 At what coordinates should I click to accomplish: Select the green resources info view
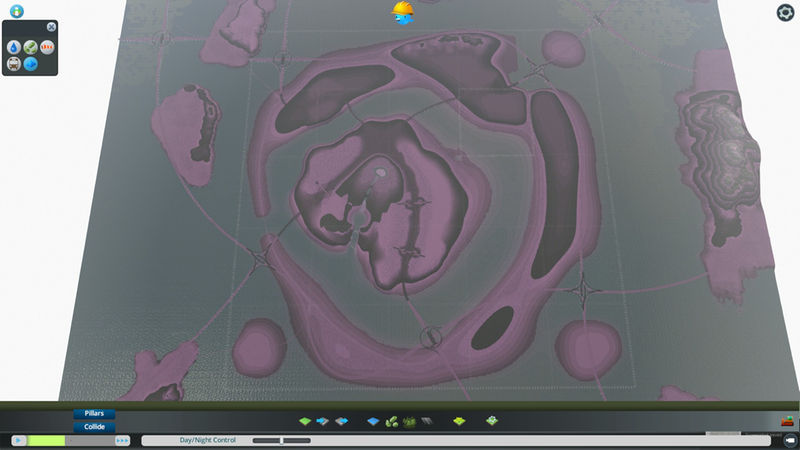tap(31, 47)
